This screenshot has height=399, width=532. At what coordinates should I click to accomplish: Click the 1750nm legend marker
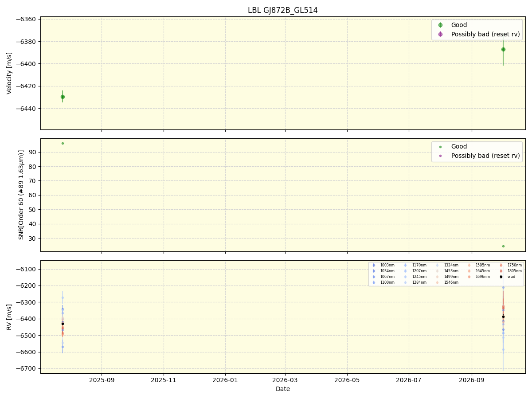click(x=501, y=265)
